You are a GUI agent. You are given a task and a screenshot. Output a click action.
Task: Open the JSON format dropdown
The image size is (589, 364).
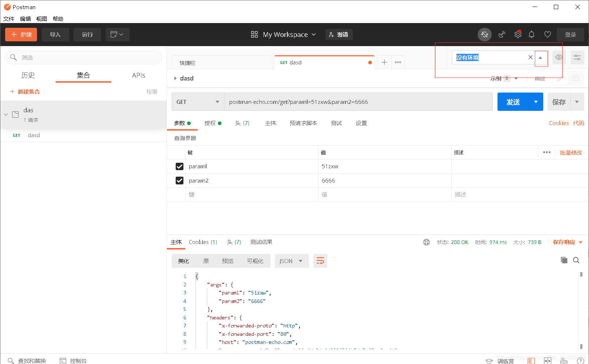(292, 261)
